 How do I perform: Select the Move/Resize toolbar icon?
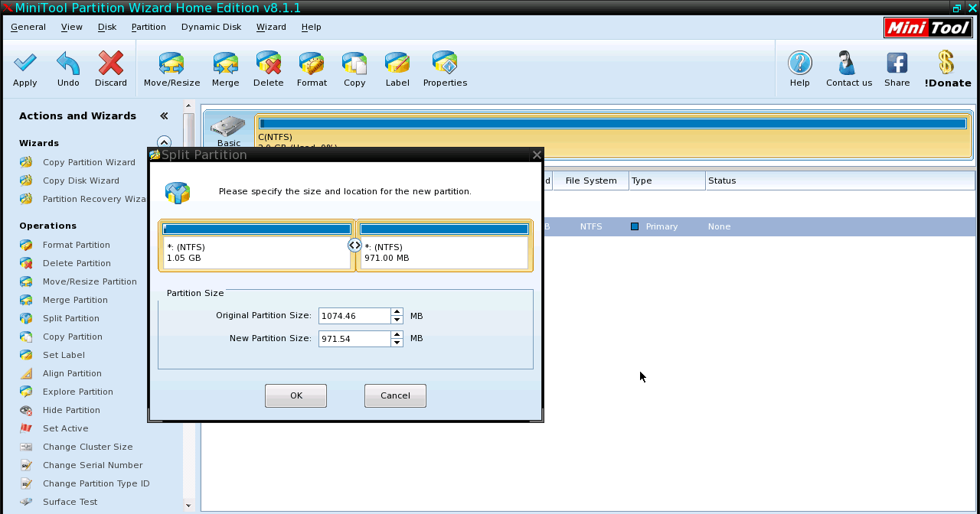[171, 63]
